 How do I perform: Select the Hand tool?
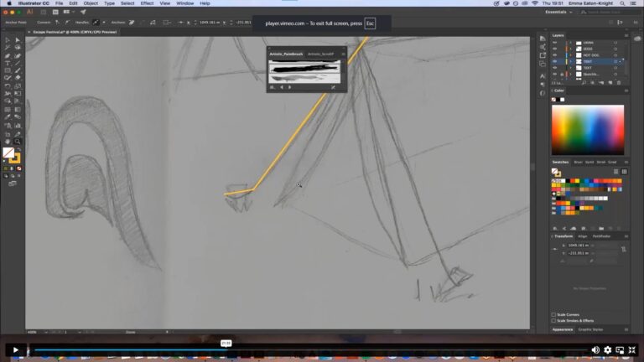tap(8, 142)
